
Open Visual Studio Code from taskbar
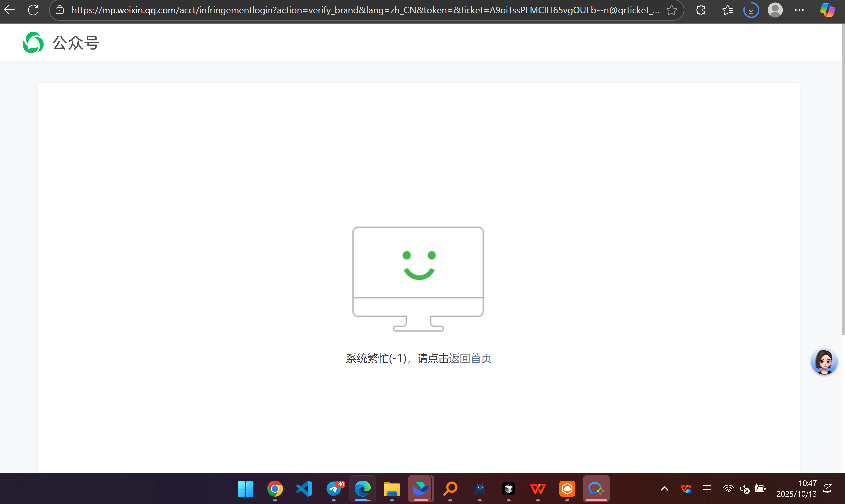coord(304,489)
